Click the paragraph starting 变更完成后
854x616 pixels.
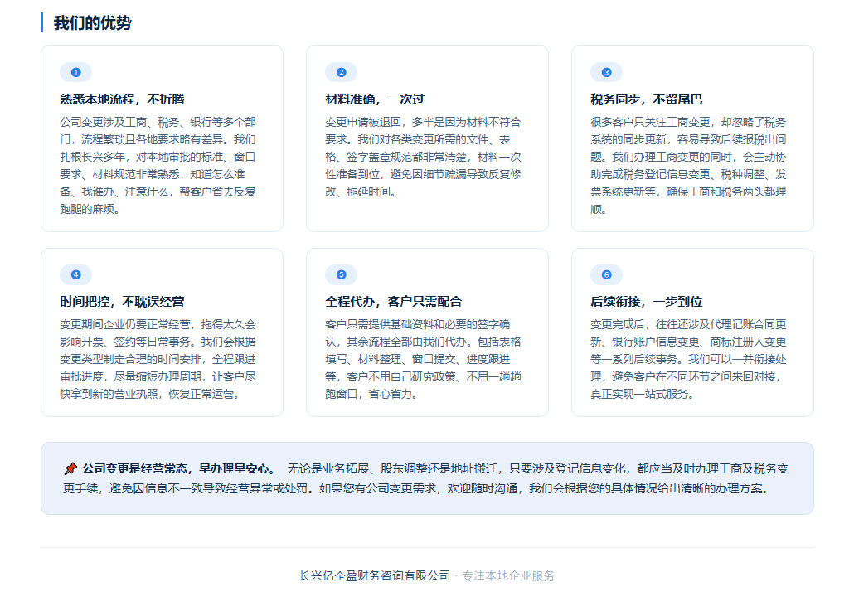coord(688,360)
